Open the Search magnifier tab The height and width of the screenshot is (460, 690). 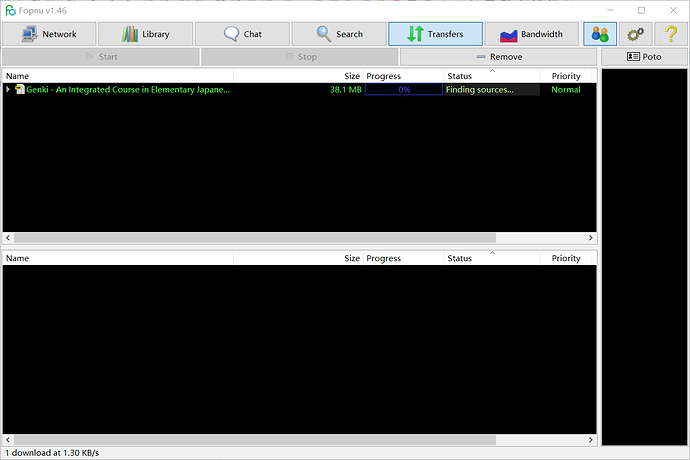tap(339, 34)
